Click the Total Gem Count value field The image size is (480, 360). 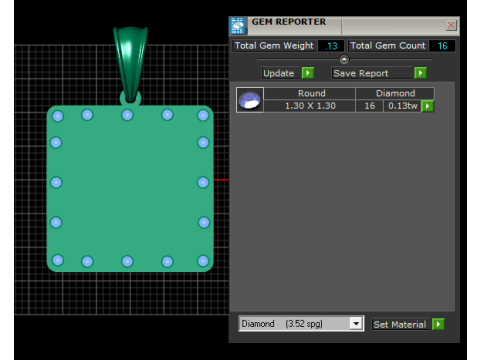click(x=442, y=46)
